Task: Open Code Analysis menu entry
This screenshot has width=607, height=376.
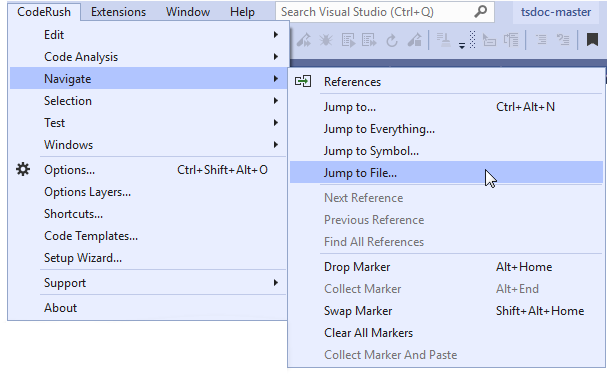Action: 149,57
